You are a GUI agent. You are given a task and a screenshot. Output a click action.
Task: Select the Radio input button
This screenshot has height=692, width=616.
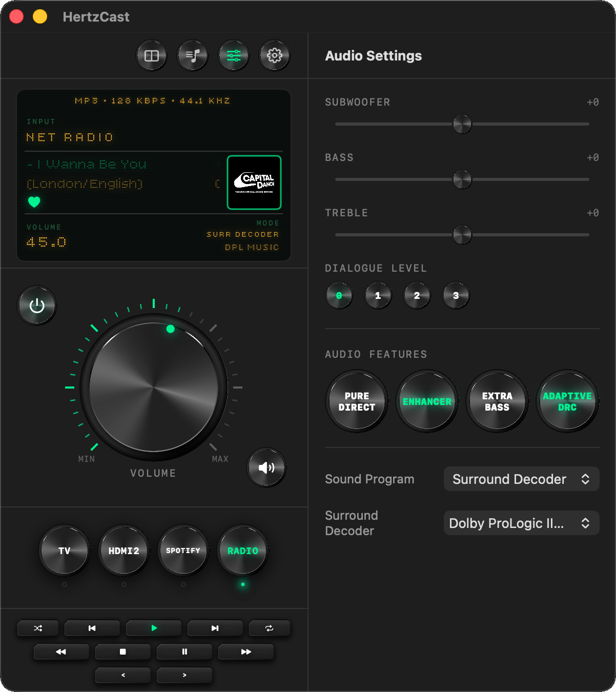(x=243, y=551)
